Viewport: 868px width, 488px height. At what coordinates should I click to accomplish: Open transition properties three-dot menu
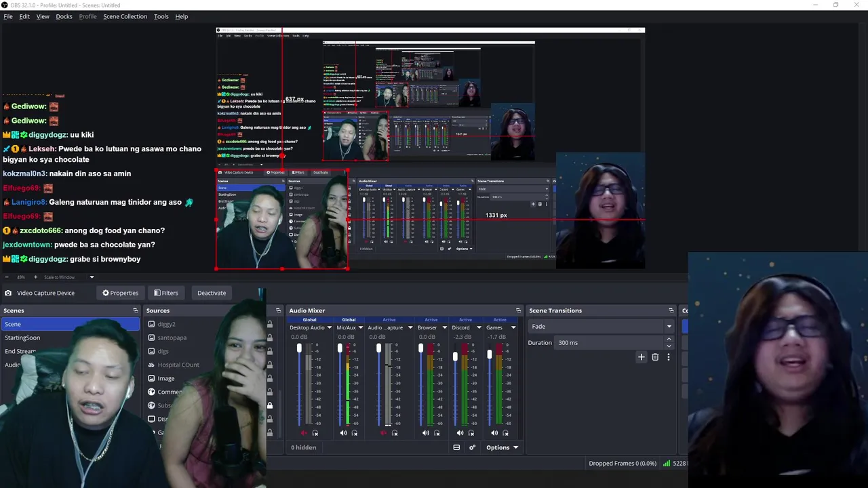668,357
